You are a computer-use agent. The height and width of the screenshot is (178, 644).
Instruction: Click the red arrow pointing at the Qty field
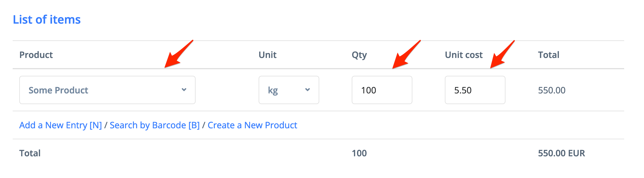(404, 56)
